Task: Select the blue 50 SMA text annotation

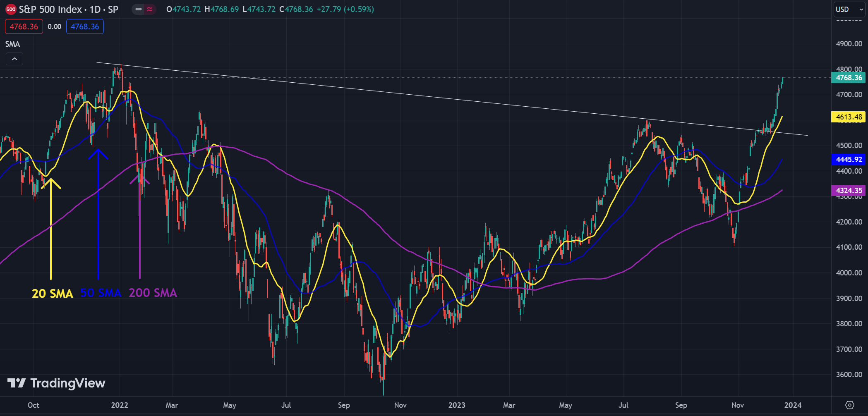Action: coord(101,293)
